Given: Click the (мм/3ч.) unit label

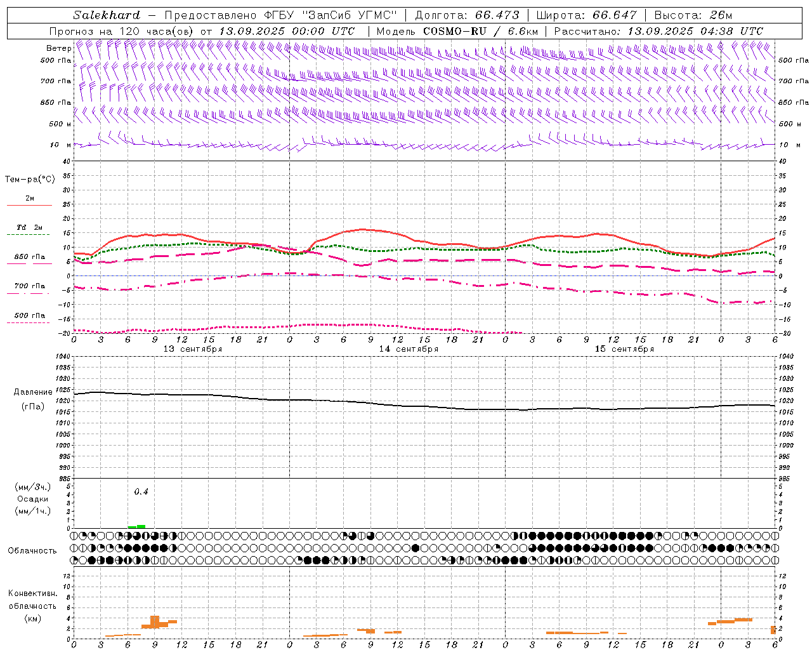Looking at the screenshot, I should 33,487.
